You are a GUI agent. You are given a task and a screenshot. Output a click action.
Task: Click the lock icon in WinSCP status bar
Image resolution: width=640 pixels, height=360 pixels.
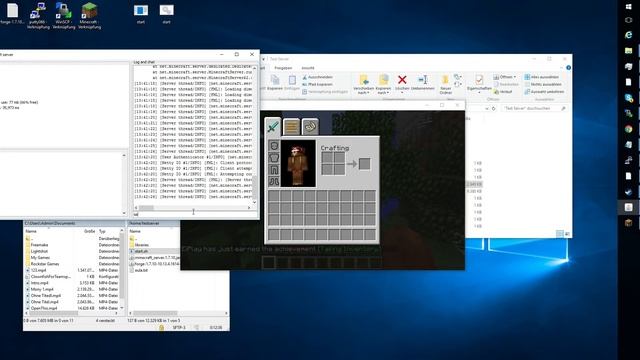pyautogui.click(x=162, y=327)
